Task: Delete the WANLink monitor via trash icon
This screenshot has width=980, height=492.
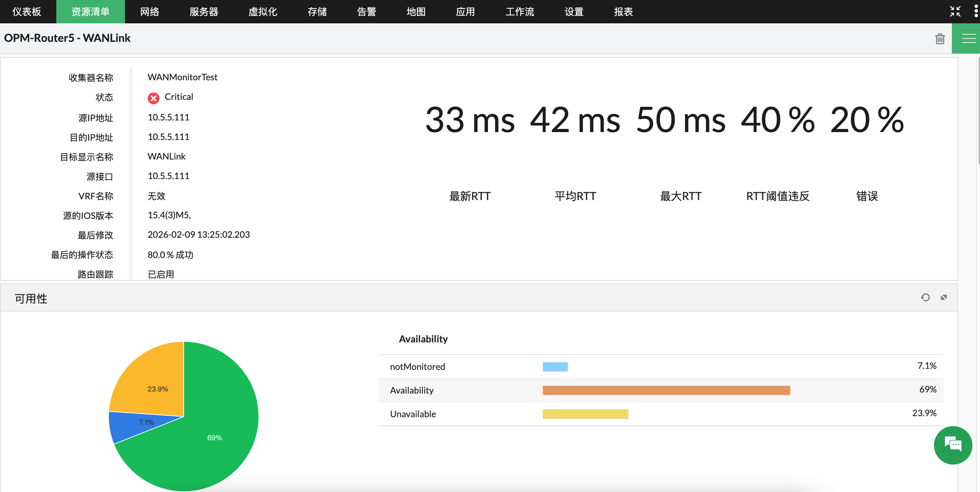Action: pos(940,38)
